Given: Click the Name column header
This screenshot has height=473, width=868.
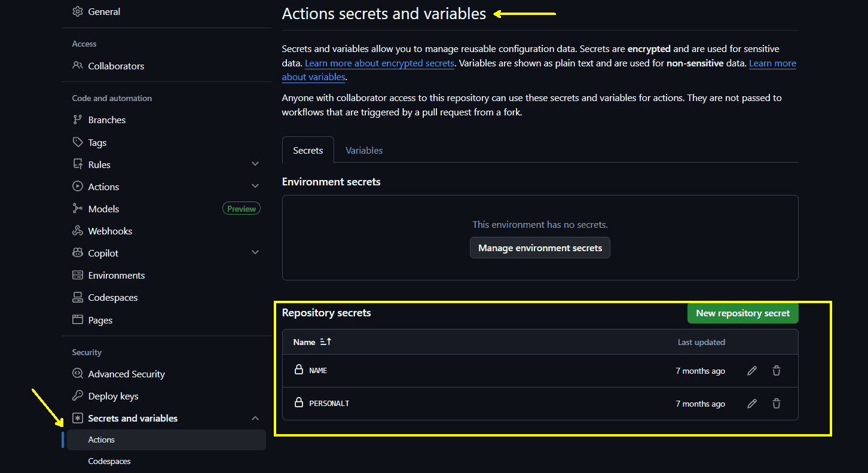Looking at the screenshot, I should [304, 342].
